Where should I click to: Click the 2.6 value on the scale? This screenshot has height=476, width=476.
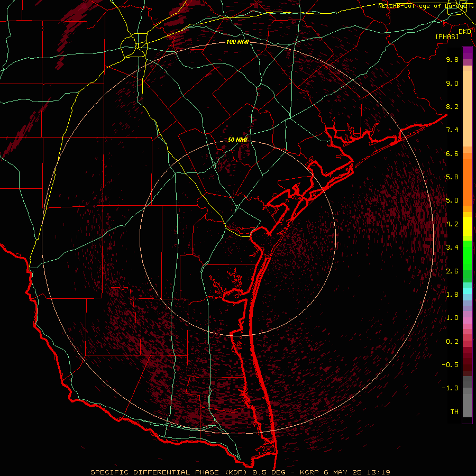452,271
